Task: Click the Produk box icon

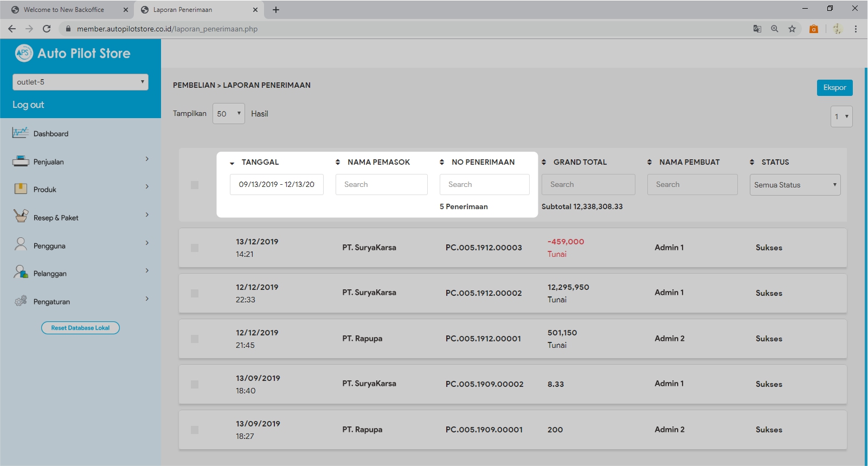Action: point(20,189)
